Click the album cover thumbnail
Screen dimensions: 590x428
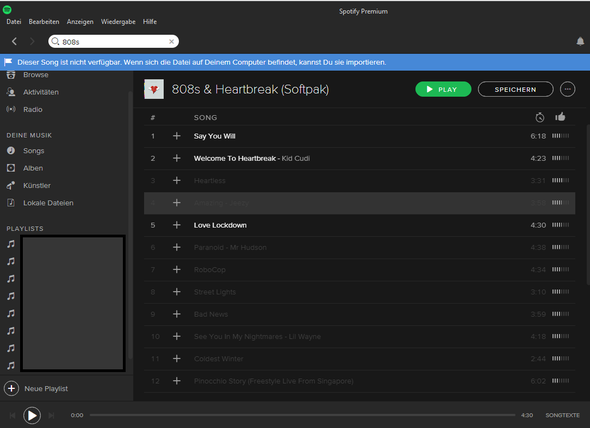[154, 89]
